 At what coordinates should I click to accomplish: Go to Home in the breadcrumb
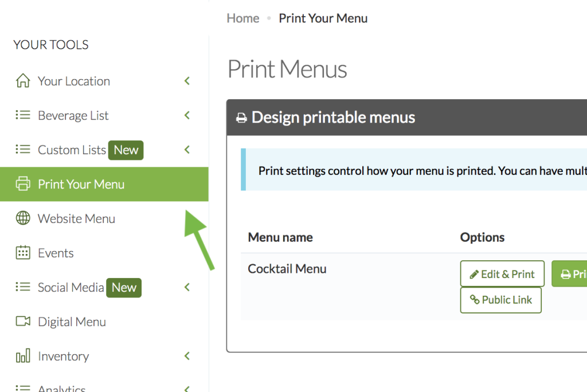click(x=243, y=18)
